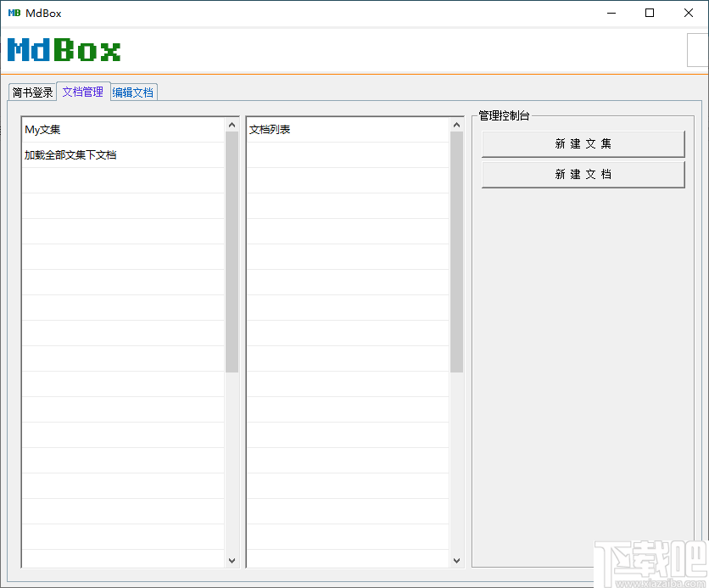
Task: Switch to the 简书登录 tab
Action: (31, 92)
